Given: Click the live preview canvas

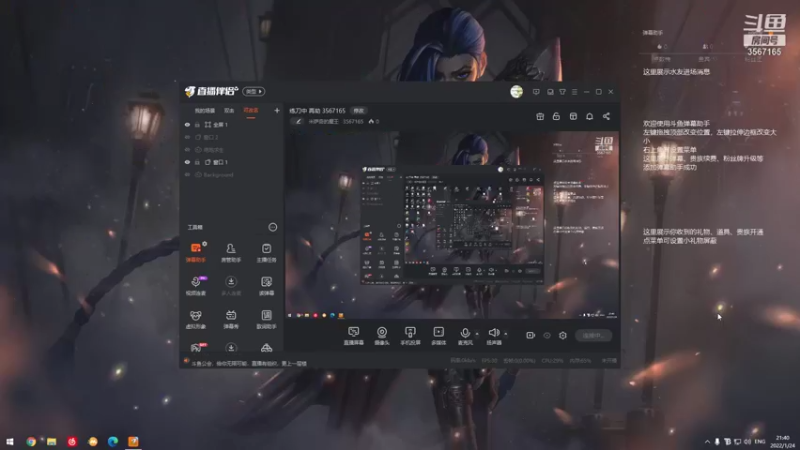Looking at the screenshot, I should 452,225.
